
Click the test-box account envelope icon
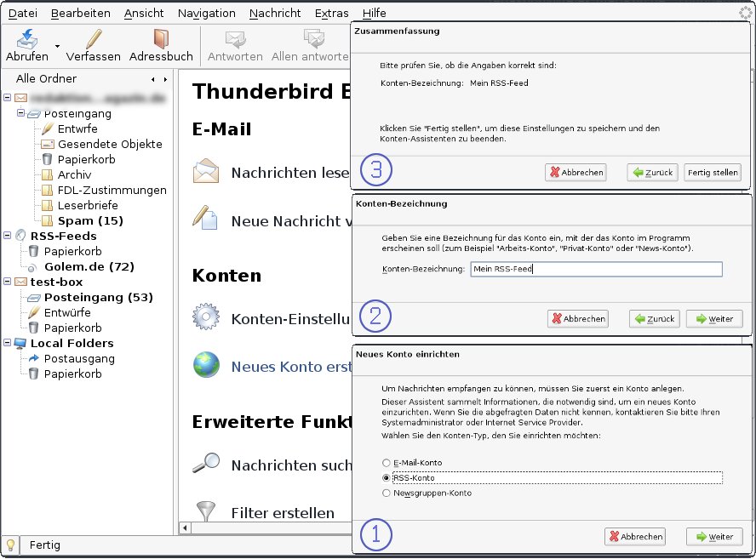click(x=20, y=282)
